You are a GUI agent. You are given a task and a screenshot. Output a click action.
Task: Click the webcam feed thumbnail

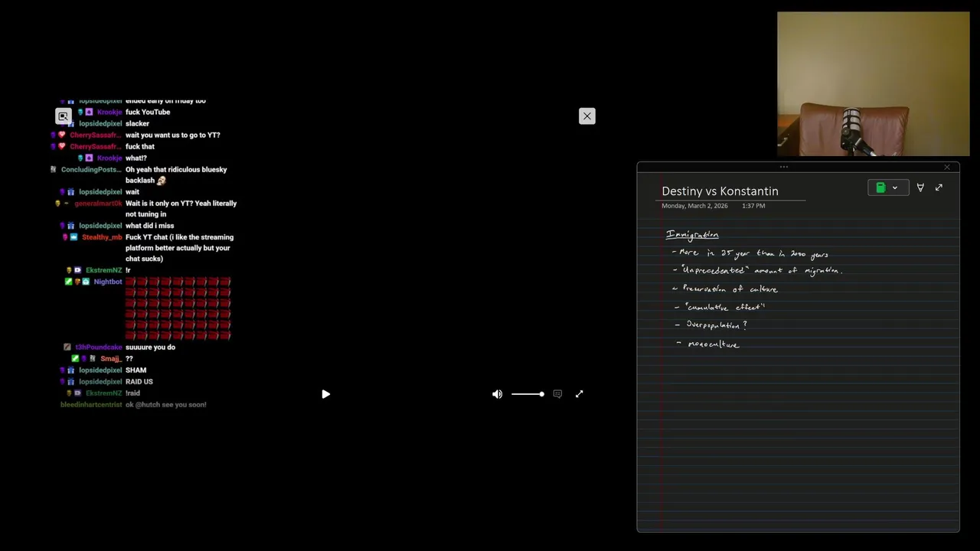click(873, 84)
